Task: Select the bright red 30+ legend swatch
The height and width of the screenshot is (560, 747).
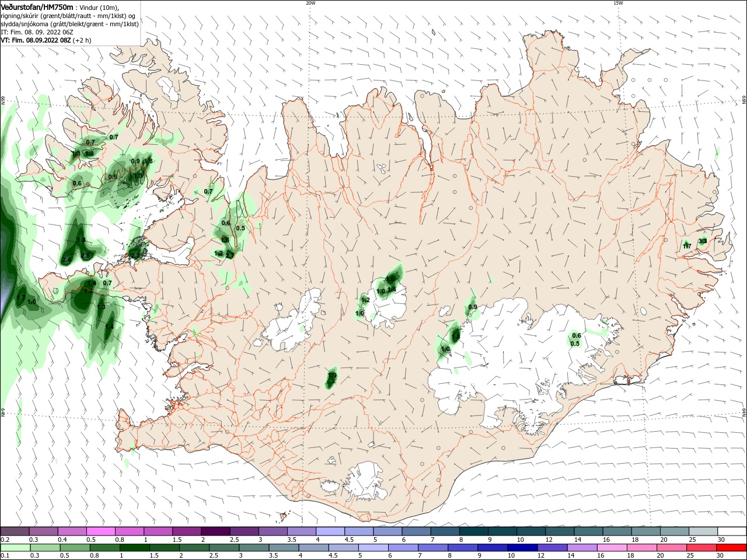Action: [x=731, y=548]
